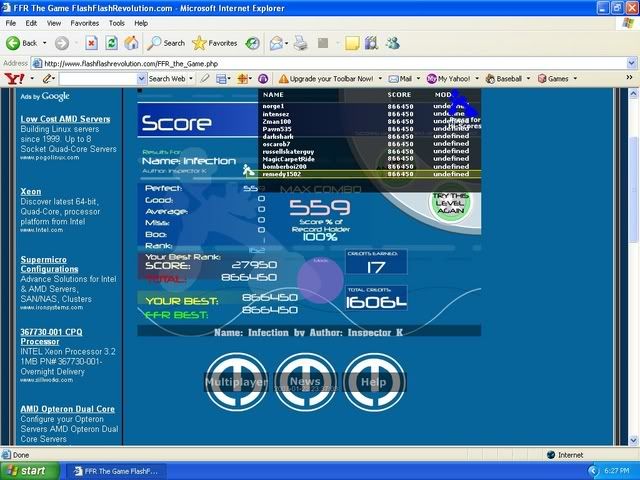Open the Tools menu
This screenshot has height=480, width=640.
[116, 22]
